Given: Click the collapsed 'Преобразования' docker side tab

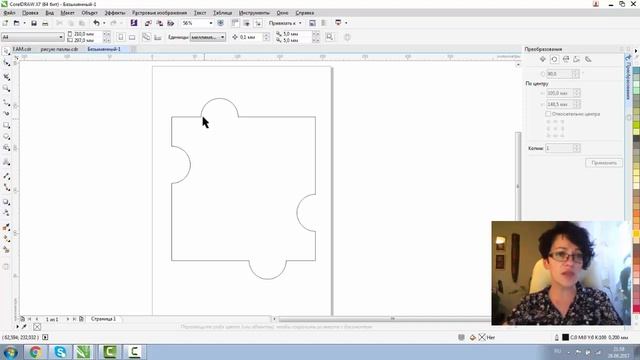Looking at the screenshot, I should pyautogui.click(x=628, y=79).
